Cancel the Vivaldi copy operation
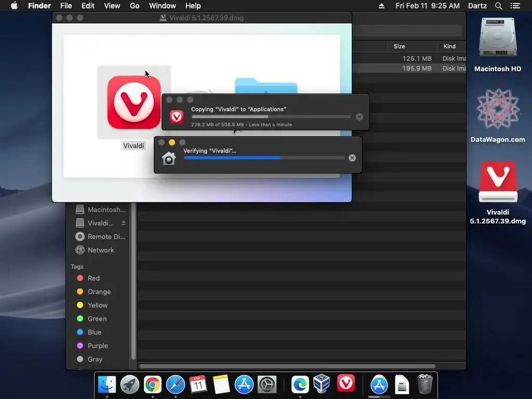 pyautogui.click(x=360, y=117)
